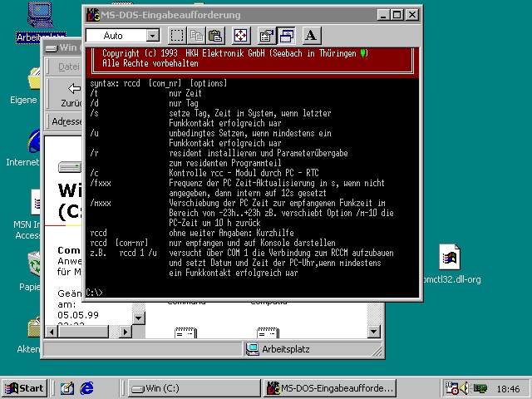This screenshot has height=399, width=532.
Task: Click right arrow of horizontal scrollbar in Win (C:)
Action: (x=126, y=332)
